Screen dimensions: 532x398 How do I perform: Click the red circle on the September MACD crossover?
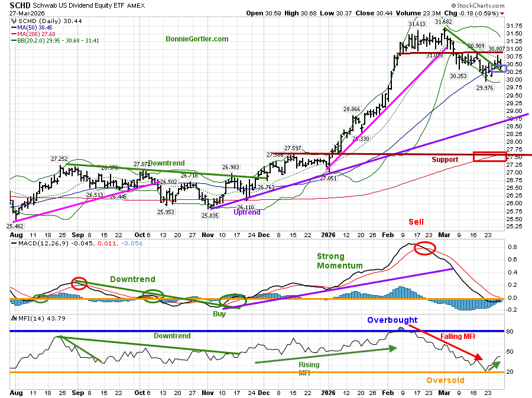[79, 283]
